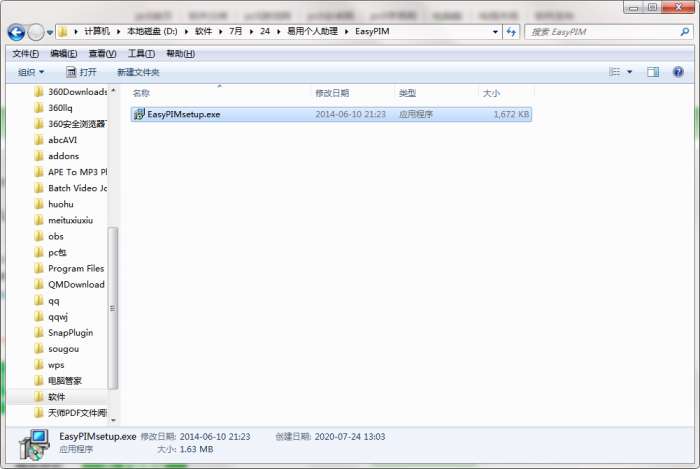Click the qq folder icon
This screenshot has height=469, width=700.
(x=39, y=300)
